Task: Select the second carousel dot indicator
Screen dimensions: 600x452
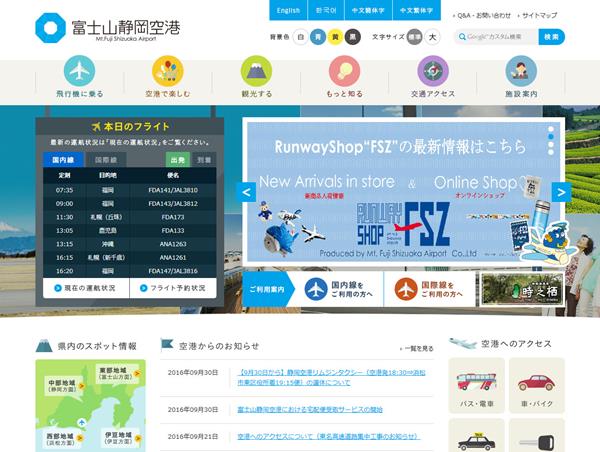Action: point(551,137)
